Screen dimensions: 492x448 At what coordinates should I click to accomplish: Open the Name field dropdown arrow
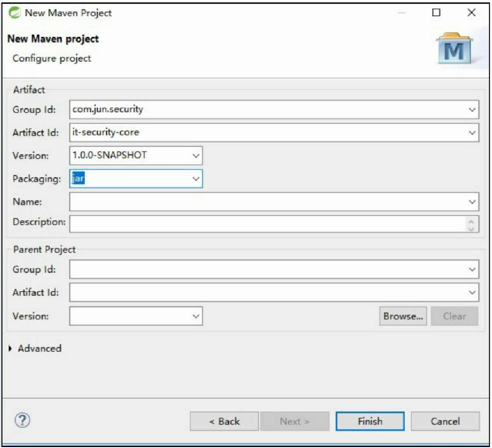(472, 202)
